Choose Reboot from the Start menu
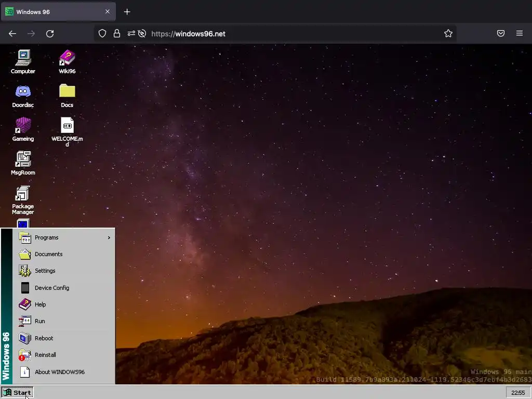Viewport: 532px width, 399px height. point(64,338)
